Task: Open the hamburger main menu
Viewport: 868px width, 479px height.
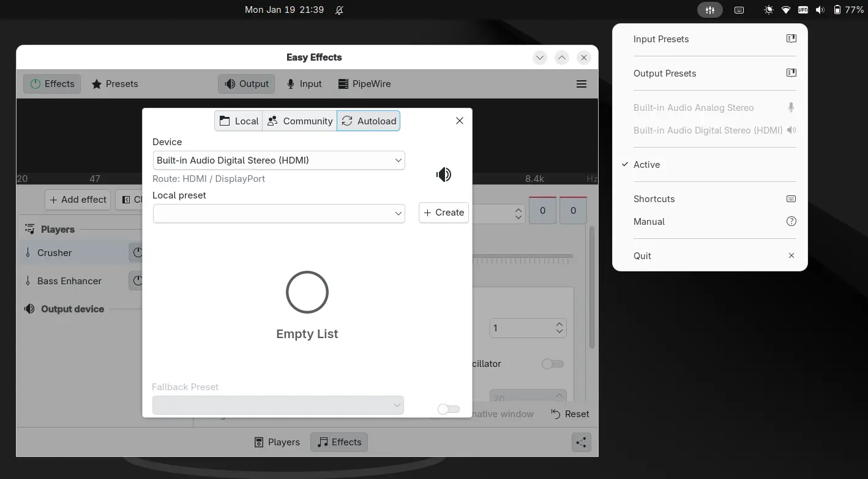Action: [582, 84]
